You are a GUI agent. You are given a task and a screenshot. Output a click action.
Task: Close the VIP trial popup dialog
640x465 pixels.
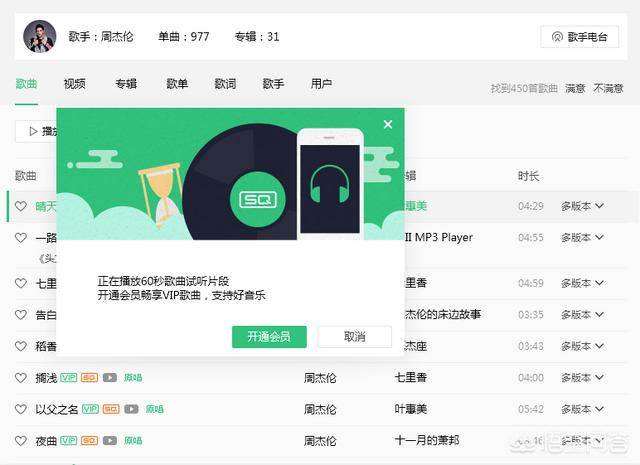tap(388, 124)
